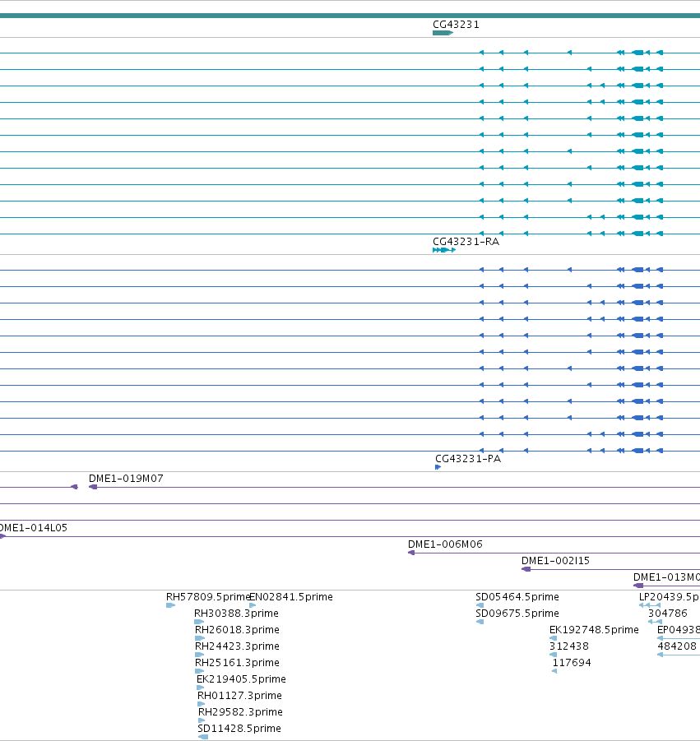Click the CG43231 gene label

pyautogui.click(x=456, y=25)
